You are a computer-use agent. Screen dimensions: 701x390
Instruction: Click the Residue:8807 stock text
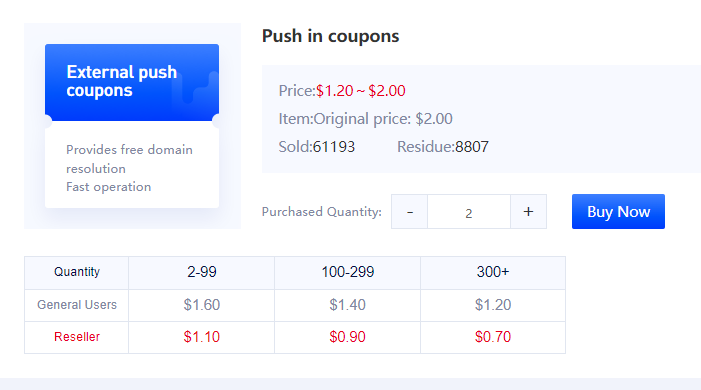[443, 147]
